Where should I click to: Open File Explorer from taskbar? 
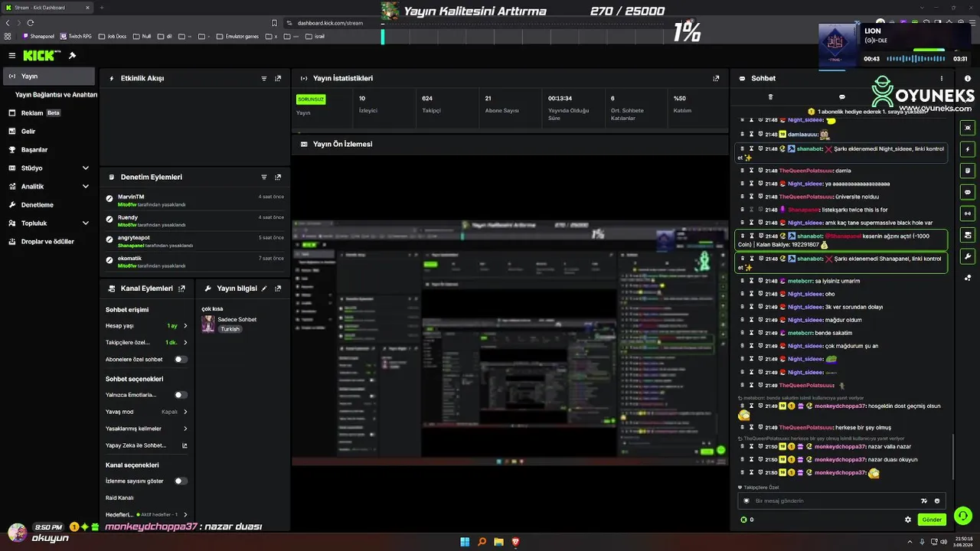coord(498,542)
